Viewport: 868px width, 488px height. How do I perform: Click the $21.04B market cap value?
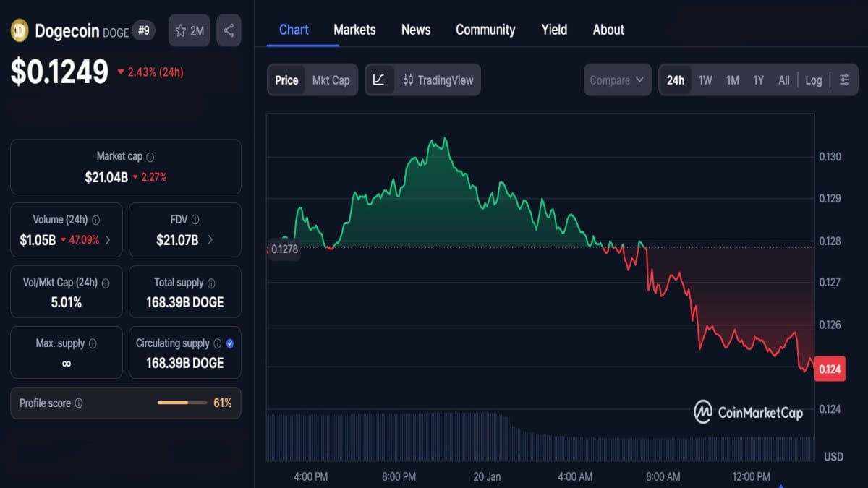tap(106, 177)
